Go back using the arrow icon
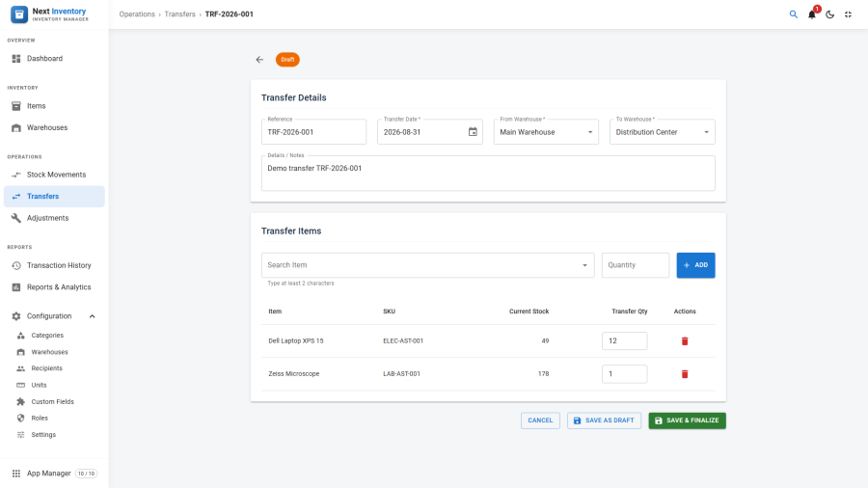The width and height of the screenshot is (868, 488). [259, 59]
